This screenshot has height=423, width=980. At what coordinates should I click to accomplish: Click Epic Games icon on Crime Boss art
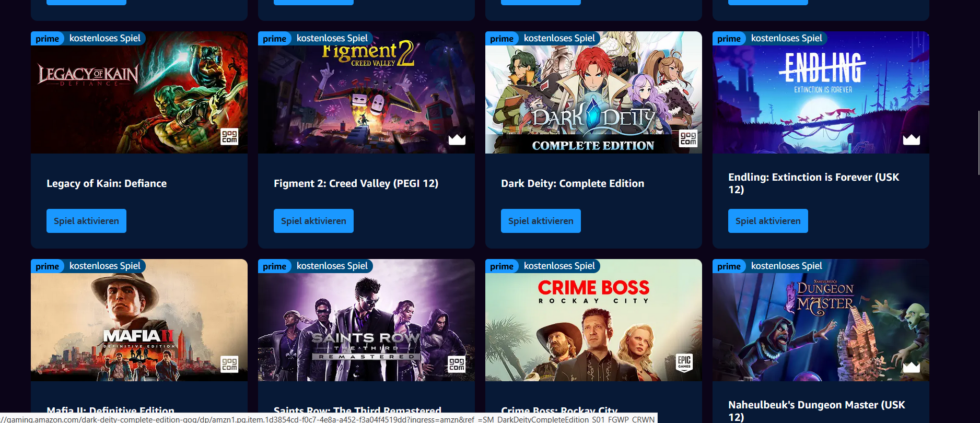pos(684,362)
